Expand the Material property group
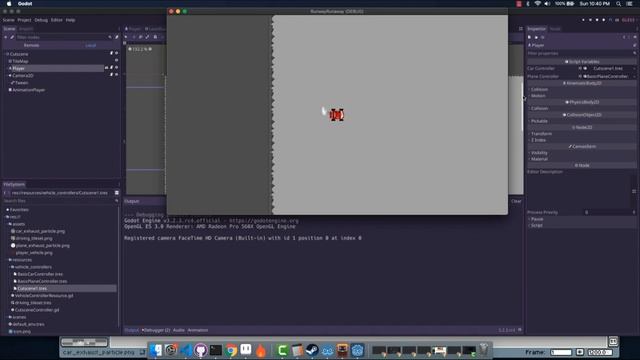 tap(539, 159)
